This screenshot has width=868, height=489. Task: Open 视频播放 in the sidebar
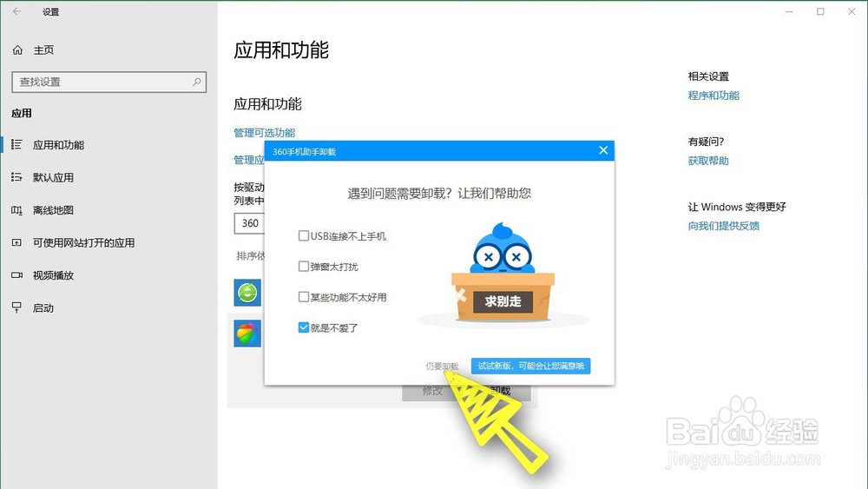coord(53,276)
